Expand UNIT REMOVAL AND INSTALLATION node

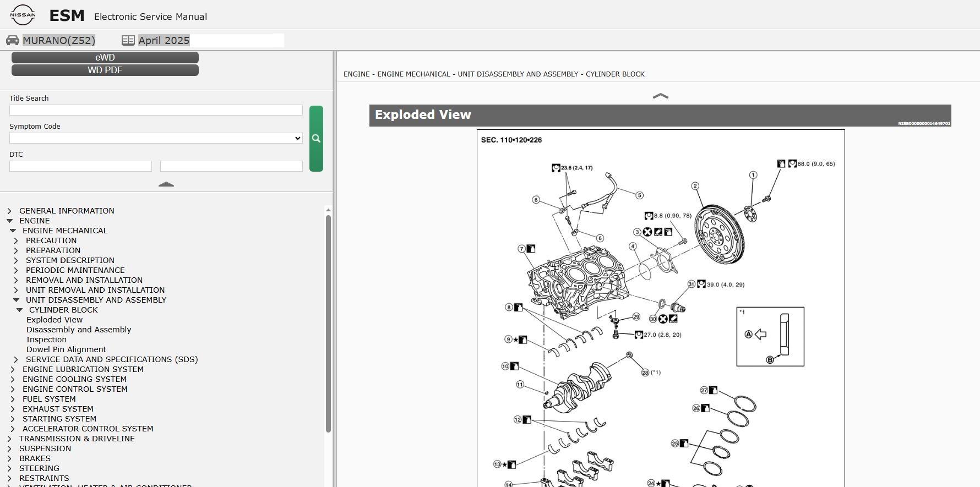[16, 290]
